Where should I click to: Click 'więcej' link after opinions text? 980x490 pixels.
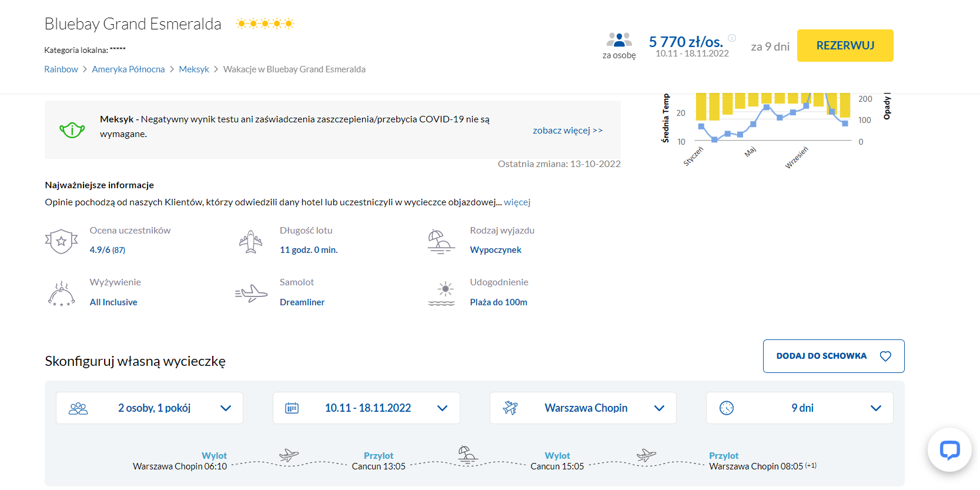[517, 202]
